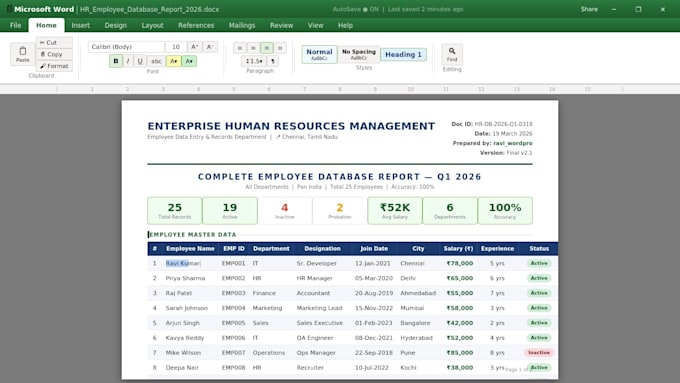This screenshot has height=383, width=680.
Task: Increase font size with A+ button
Action: 195,47
